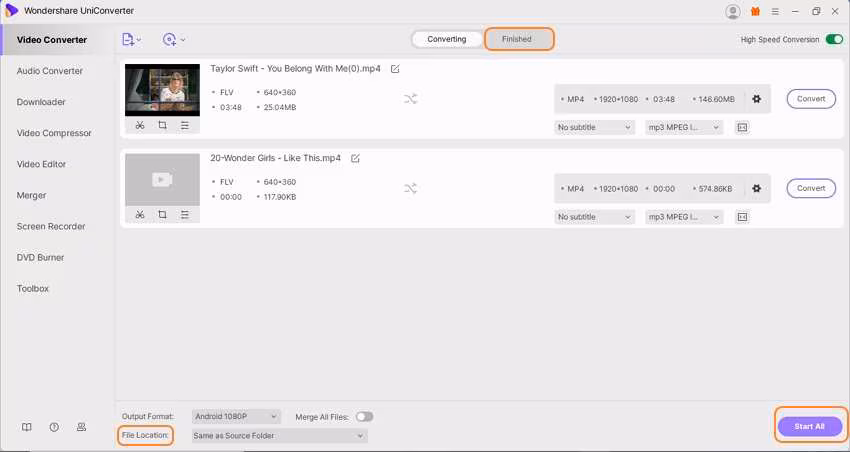Viewport: 850px width, 452px height.
Task: Open effects list icon for Taylor Swift video
Action: pyautogui.click(x=185, y=125)
